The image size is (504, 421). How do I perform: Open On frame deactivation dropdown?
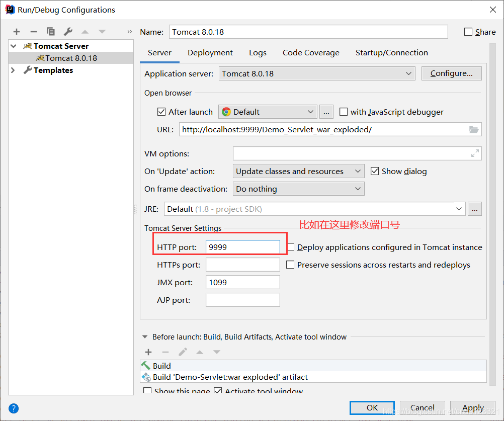tap(299, 189)
